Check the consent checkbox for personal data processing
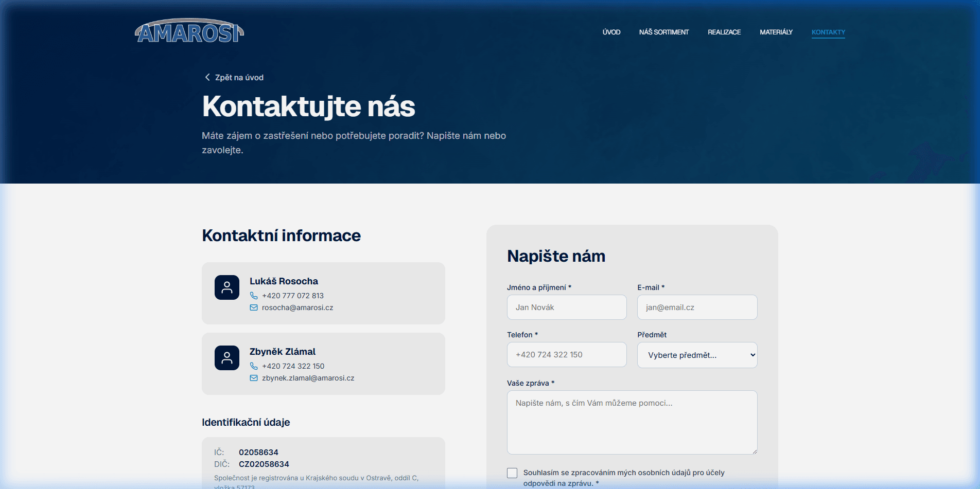 (x=512, y=473)
